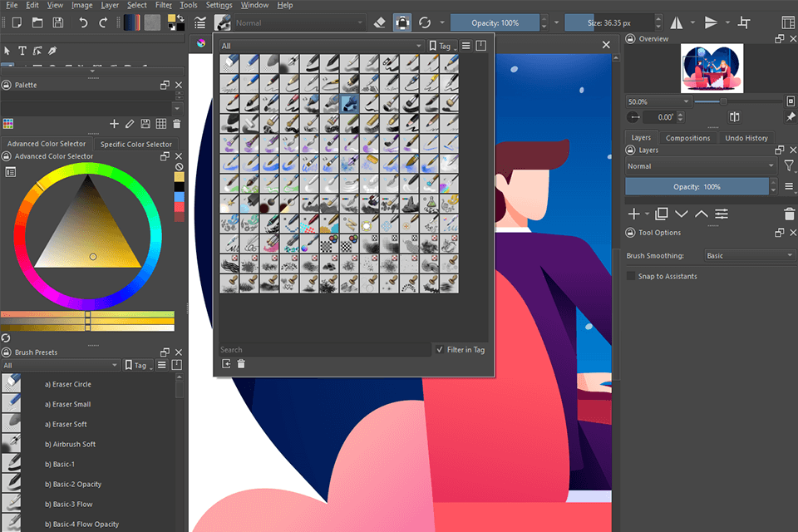Click the Mirror View horizontal icon in the toolbar
Image resolution: width=798 pixels, height=532 pixels.
click(678, 22)
